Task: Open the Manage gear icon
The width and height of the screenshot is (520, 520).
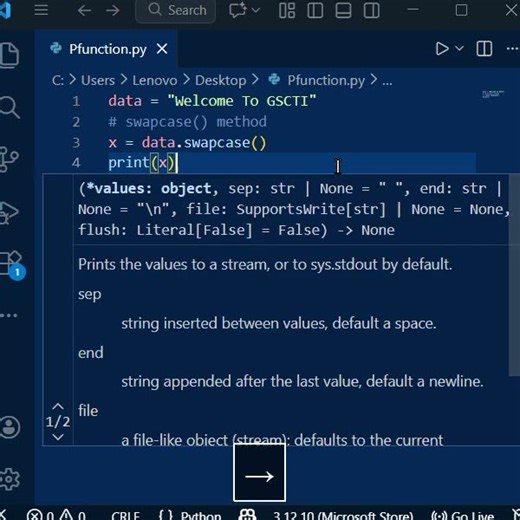Action: 10,479
